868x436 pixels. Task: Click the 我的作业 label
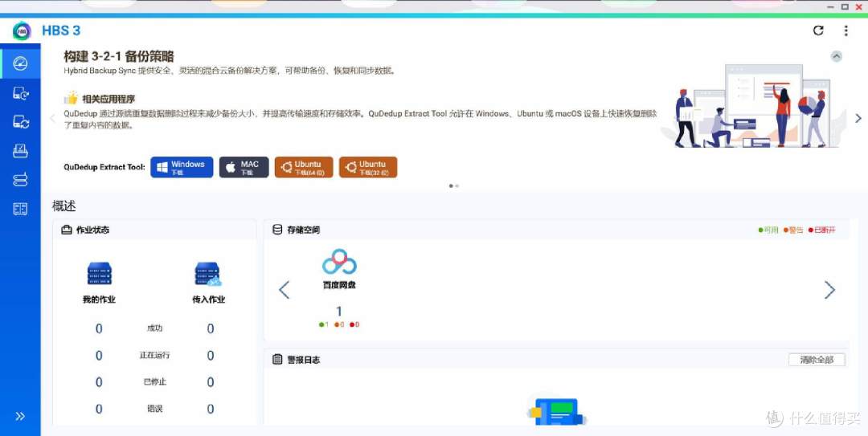[x=99, y=299]
